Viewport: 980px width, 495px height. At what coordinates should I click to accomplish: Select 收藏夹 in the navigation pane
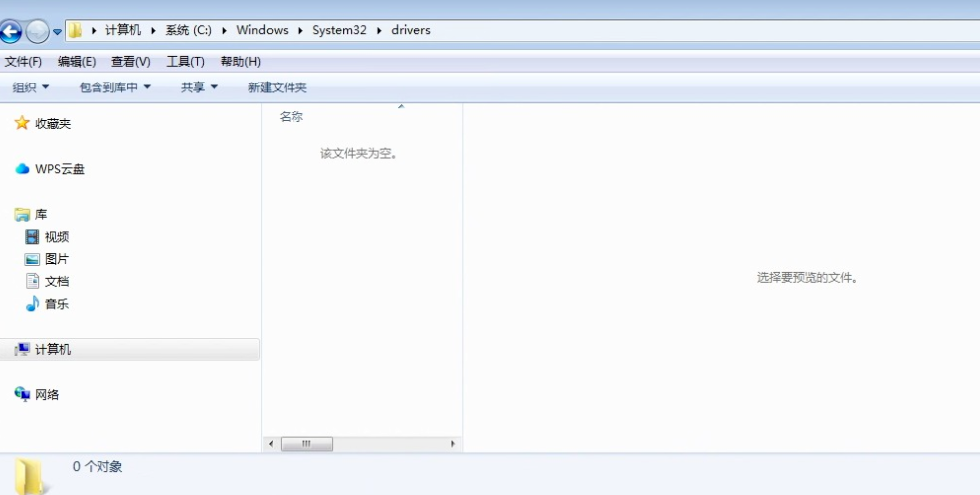tap(53, 124)
